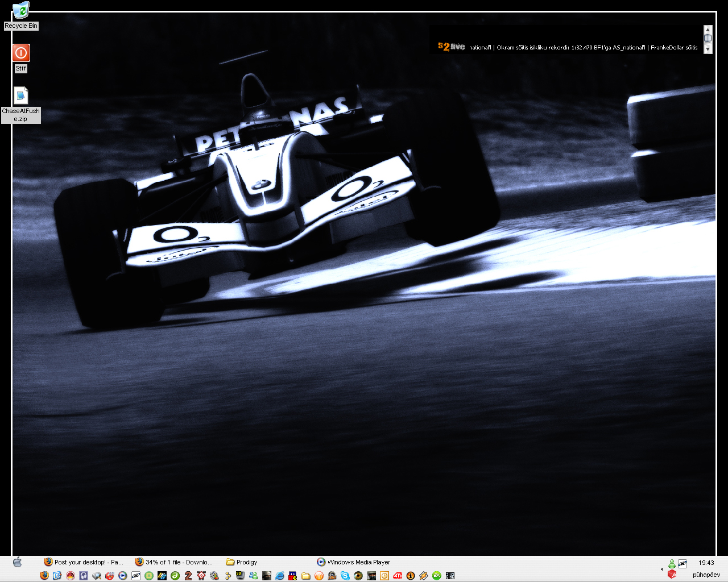This screenshot has width=728, height=582.
Task: Launch the green EA quick launch icon
Action: 437,576
